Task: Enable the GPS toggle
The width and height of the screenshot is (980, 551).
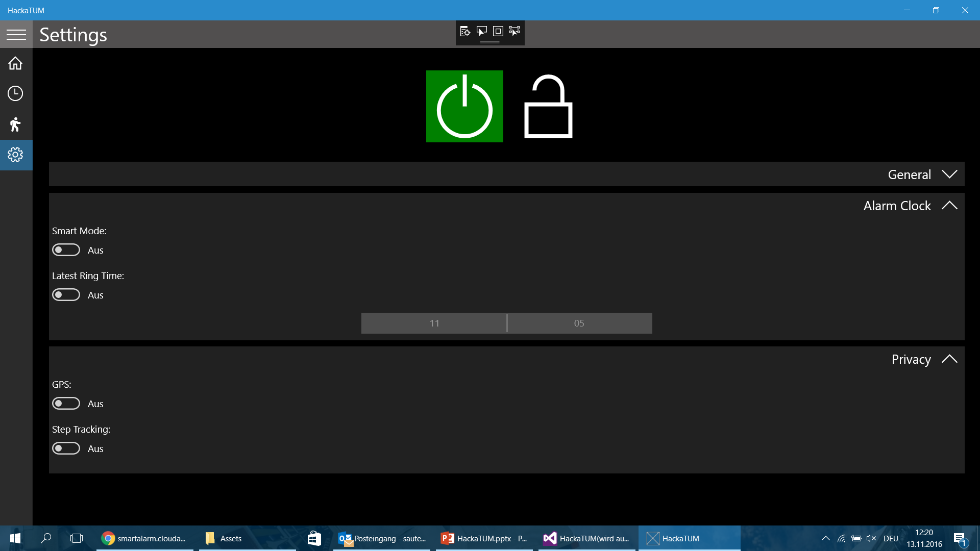Action: tap(66, 404)
